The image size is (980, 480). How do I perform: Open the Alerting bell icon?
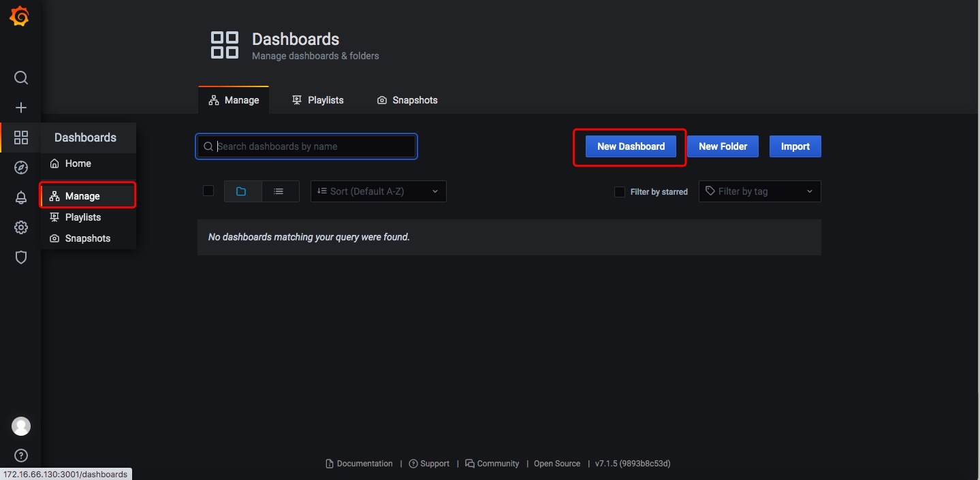(x=21, y=197)
